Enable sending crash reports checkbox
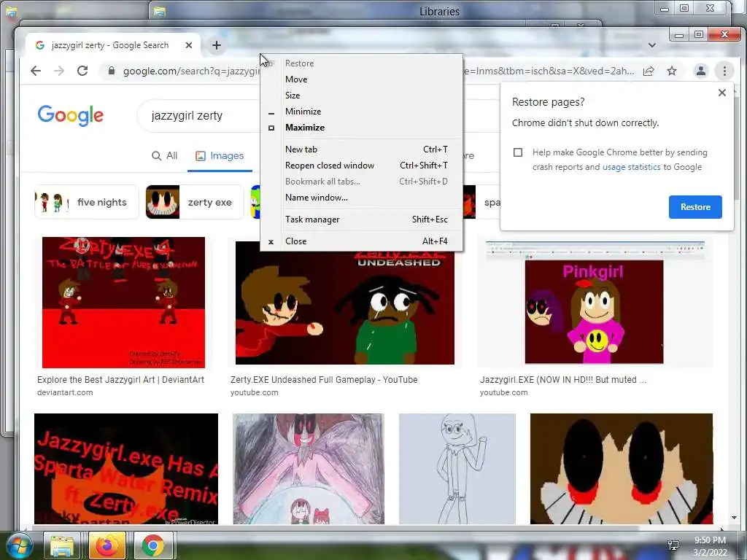Image resolution: width=747 pixels, height=560 pixels. pos(518,152)
